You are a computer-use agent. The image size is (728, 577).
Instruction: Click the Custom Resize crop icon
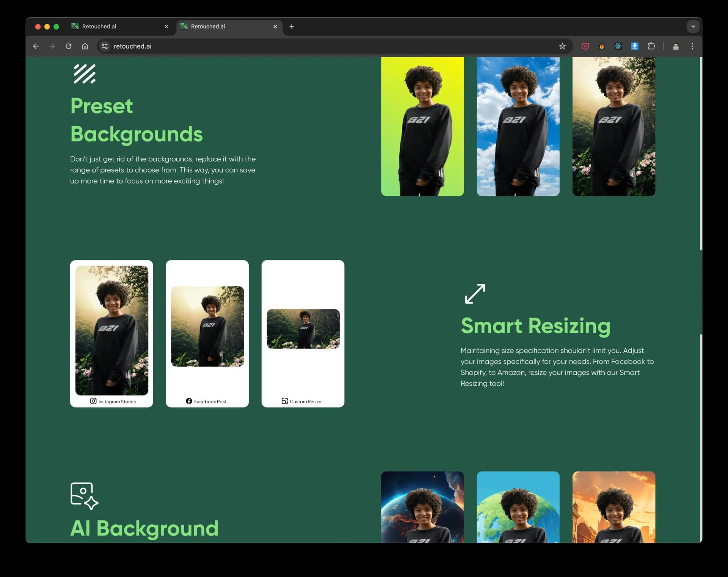pyautogui.click(x=285, y=401)
